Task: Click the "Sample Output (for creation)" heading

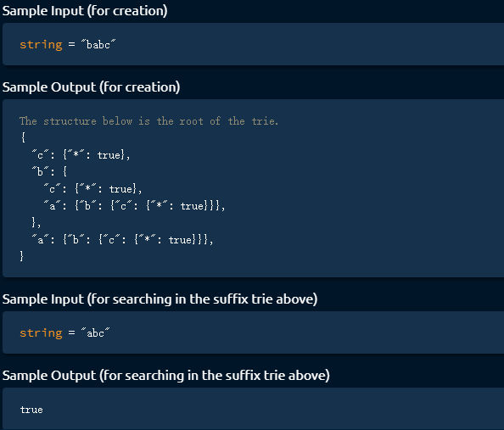Action: 91,87
